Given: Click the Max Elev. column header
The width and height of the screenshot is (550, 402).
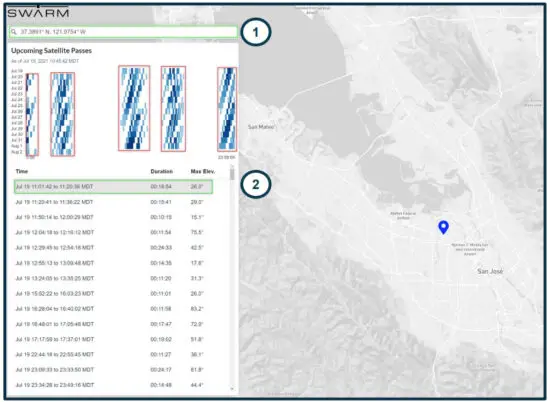Looking at the screenshot, I should 203,171.
